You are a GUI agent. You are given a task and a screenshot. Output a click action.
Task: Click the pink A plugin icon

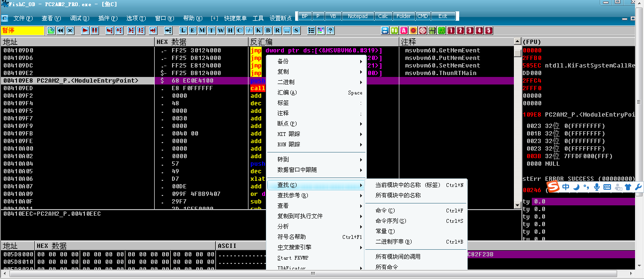(x=404, y=30)
